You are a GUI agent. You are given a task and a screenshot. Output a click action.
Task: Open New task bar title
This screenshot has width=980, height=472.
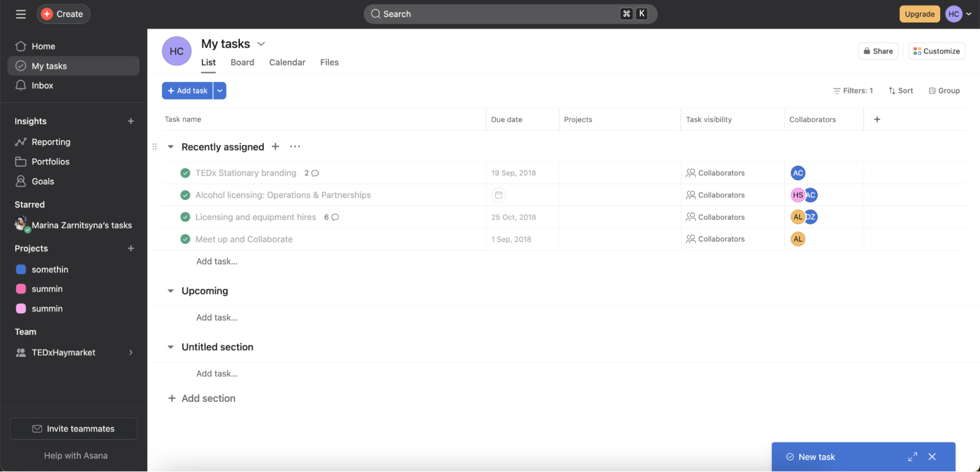(x=817, y=457)
